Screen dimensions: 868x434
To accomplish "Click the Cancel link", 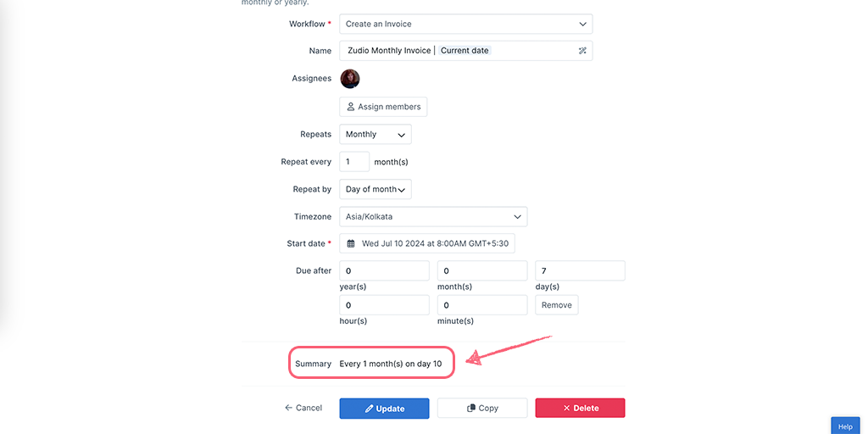I will tap(303, 408).
